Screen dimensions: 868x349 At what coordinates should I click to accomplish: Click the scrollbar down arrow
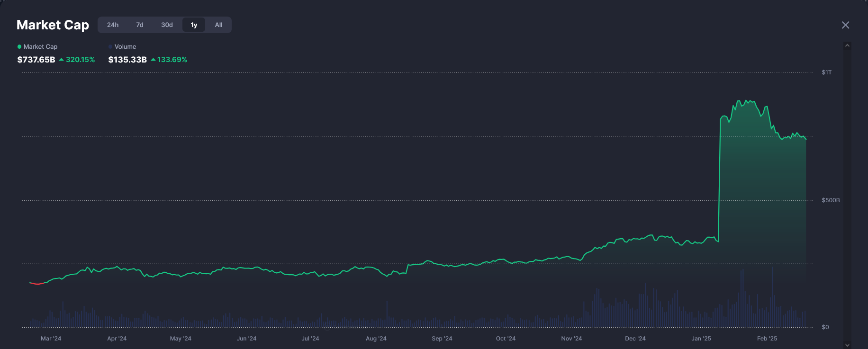click(847, 345)
